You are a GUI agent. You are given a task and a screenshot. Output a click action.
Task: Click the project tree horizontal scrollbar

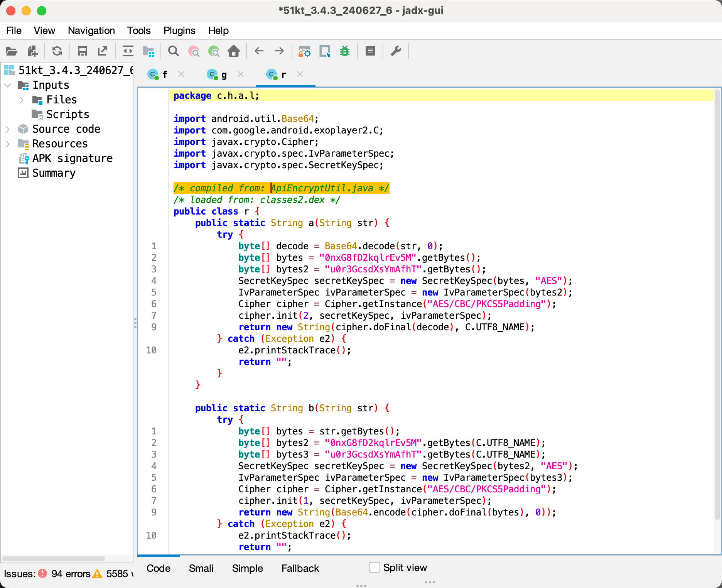54,558
